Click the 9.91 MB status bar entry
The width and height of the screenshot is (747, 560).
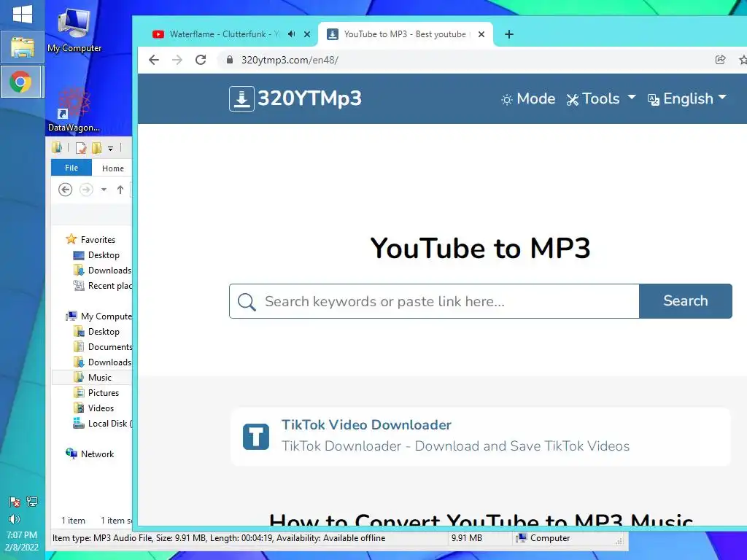(x=466, y=538)
